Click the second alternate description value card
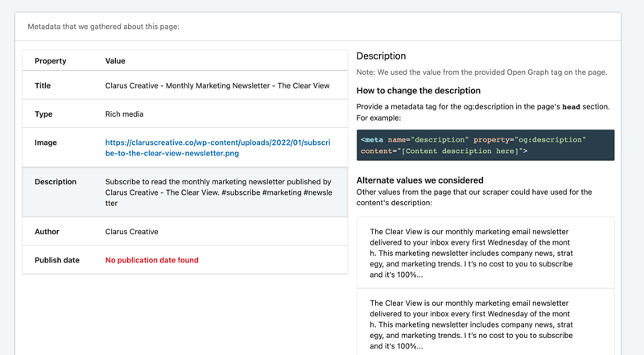644x355 pixels. click(485, 323)
